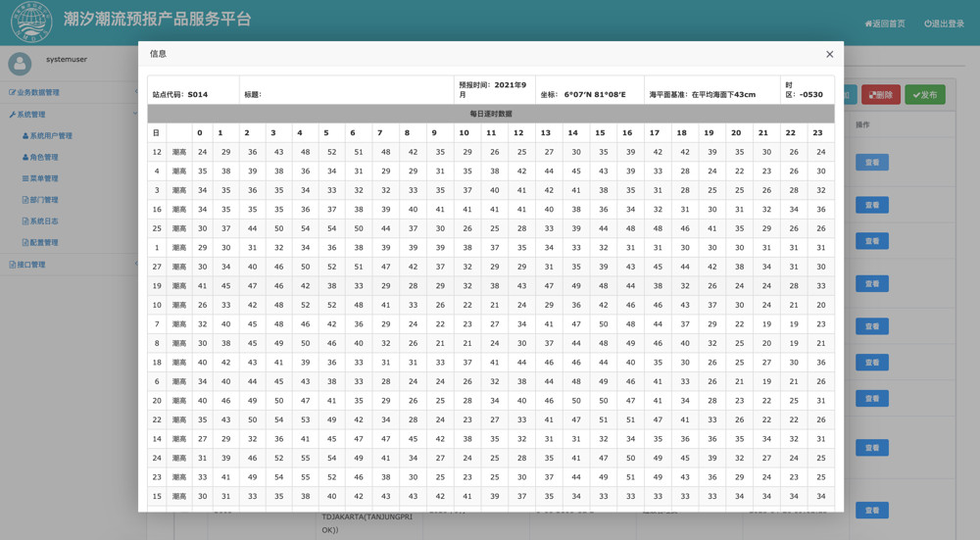Select 配置管理 in the sidebar
980x540 pixels.
(x=44, y=243)
